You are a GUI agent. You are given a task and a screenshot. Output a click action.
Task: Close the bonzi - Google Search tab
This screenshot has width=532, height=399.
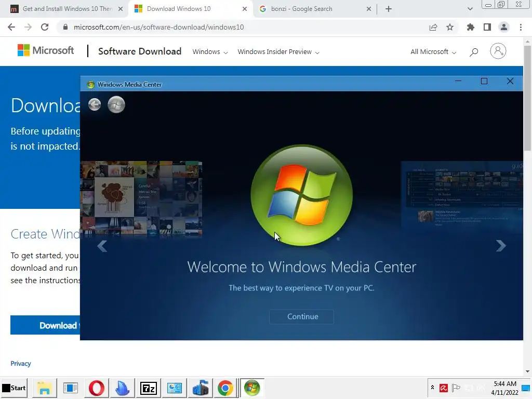click(x=369, y=9)
